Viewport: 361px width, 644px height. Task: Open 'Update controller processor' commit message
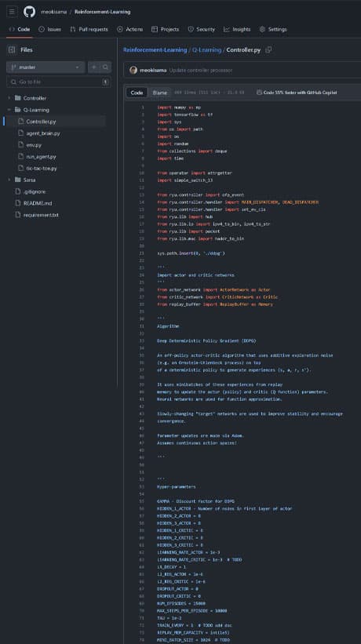200,71
